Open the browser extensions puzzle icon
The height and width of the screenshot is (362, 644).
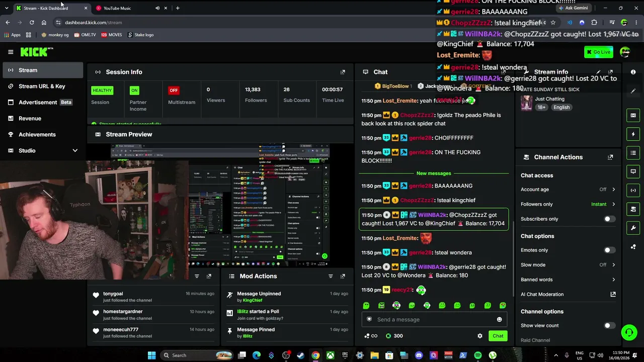click(x=594, y=23)
